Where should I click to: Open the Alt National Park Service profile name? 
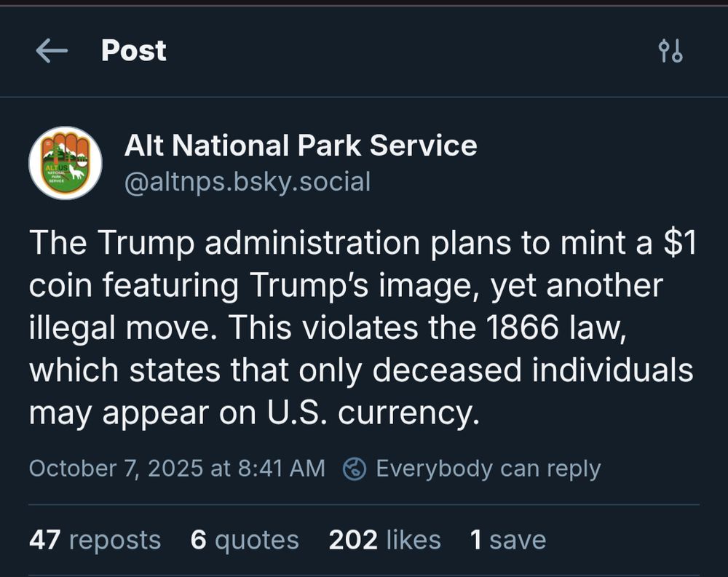[x=301, y=146]
